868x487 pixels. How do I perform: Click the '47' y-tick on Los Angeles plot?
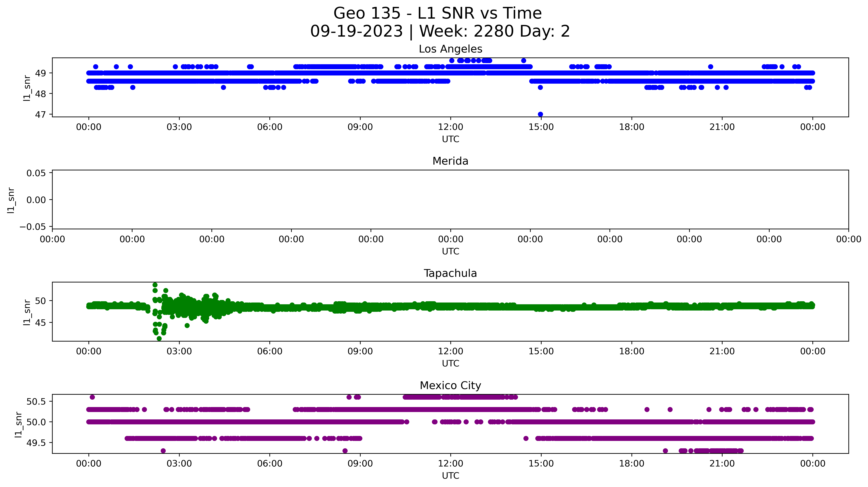[x=40, y=115]
